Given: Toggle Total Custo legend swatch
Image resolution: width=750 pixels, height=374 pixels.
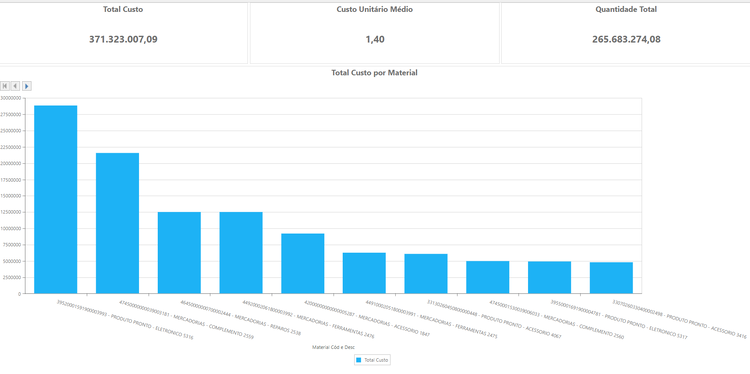Looking at the screenshot, I should (x=358, y=360).
